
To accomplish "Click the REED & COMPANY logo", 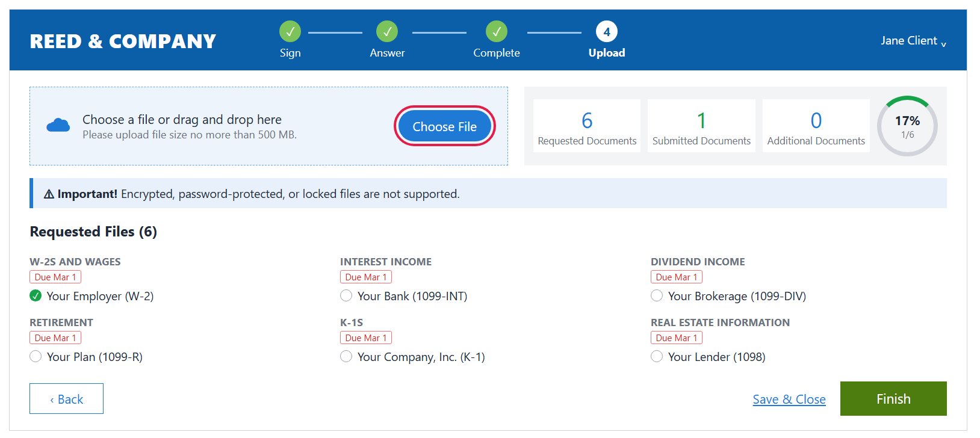I will (x=123, y=41).
